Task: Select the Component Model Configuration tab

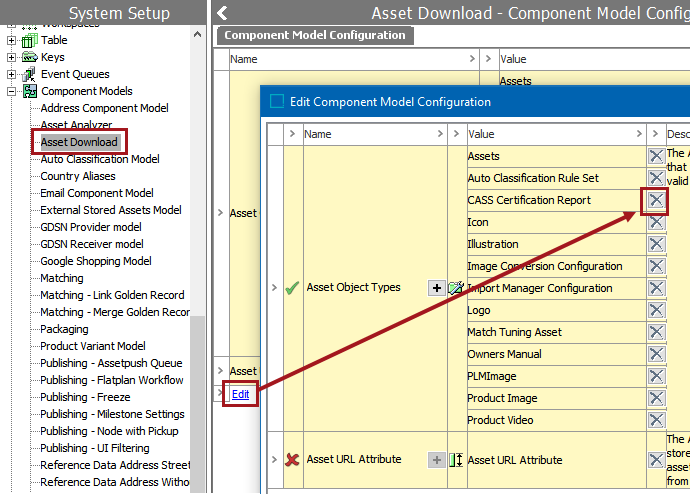Action: coord(315,35)
